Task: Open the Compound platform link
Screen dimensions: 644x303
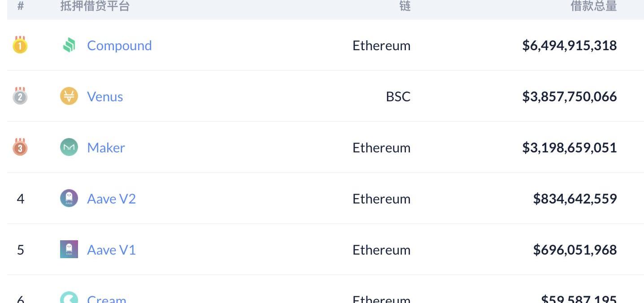Action: [119, 45]
